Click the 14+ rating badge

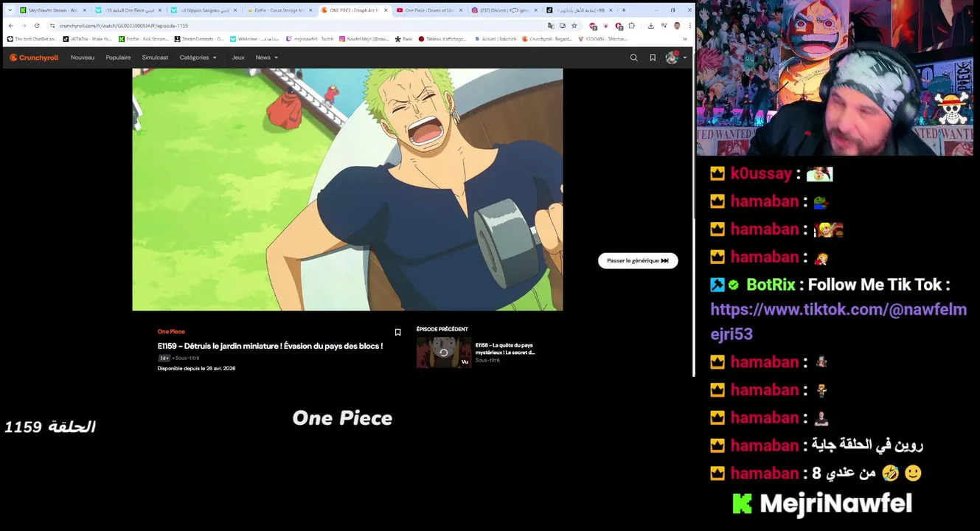[164, 358]
